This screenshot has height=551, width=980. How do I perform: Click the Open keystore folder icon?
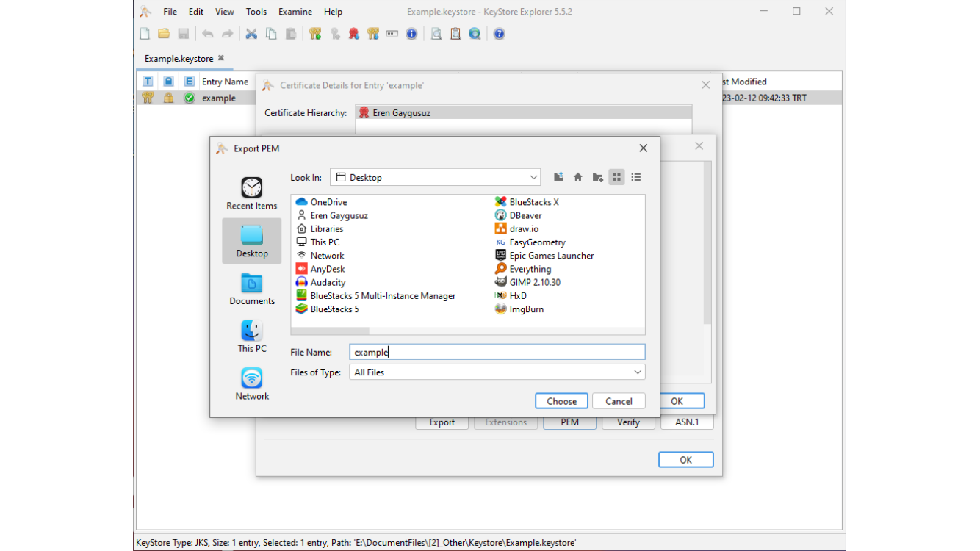(164, 34)
